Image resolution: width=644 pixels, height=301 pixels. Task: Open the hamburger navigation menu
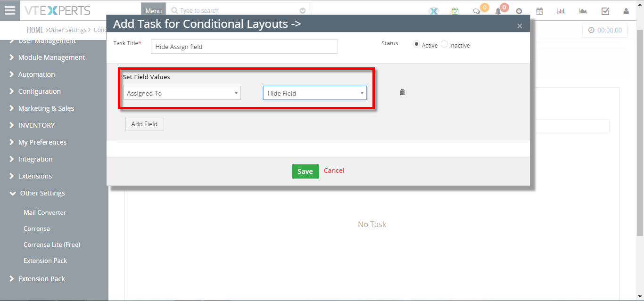tap(10, 10)
